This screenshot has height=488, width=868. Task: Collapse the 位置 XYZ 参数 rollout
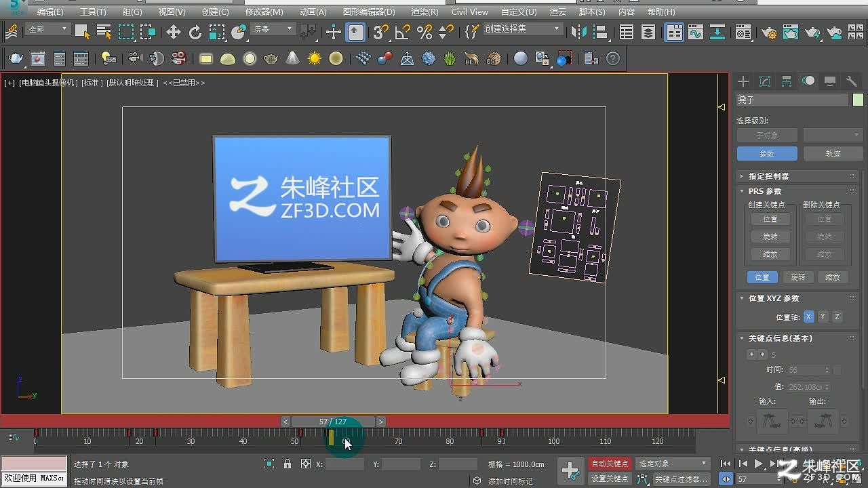click(796, 298)
